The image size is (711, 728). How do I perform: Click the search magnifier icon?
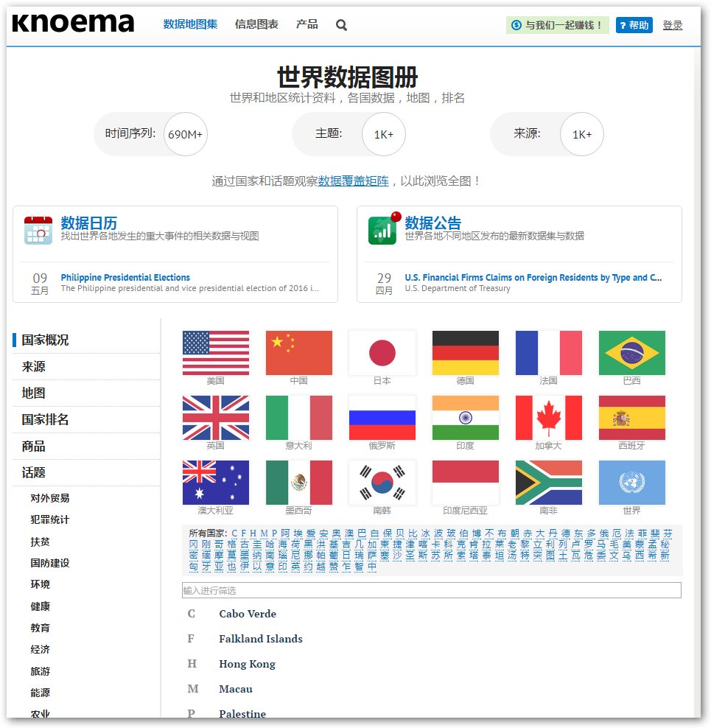click(341, 25)
